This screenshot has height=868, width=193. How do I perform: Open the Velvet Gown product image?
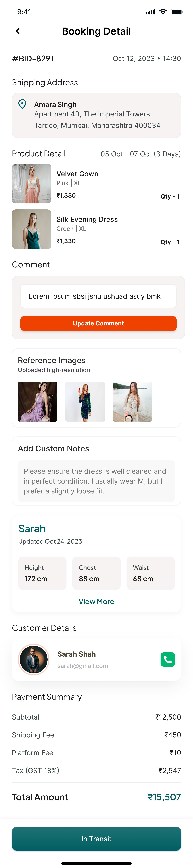pos(32,184)
